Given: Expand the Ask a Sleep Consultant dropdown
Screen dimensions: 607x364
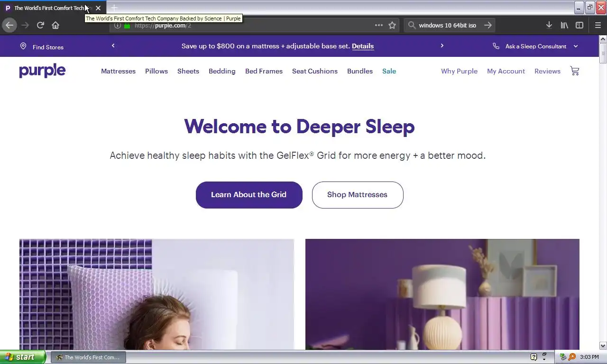Looking at the screenshot, I should click(x=576, y=46).
